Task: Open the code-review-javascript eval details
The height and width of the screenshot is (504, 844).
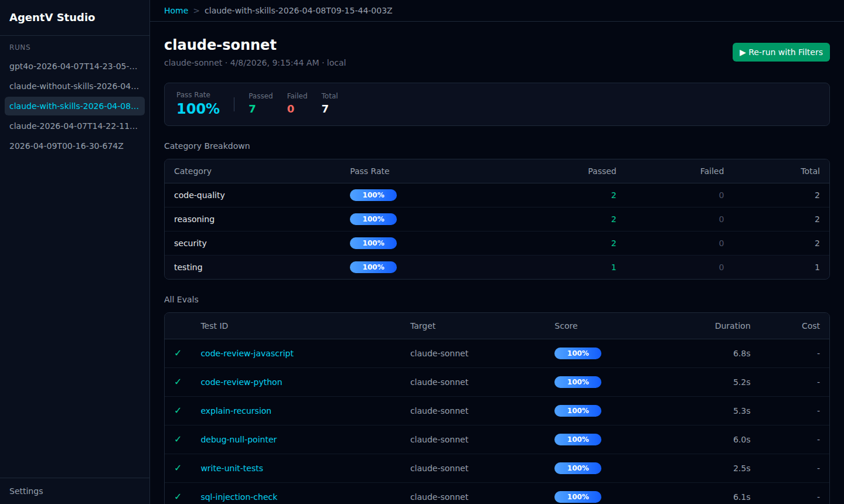Action: (247, 353)
